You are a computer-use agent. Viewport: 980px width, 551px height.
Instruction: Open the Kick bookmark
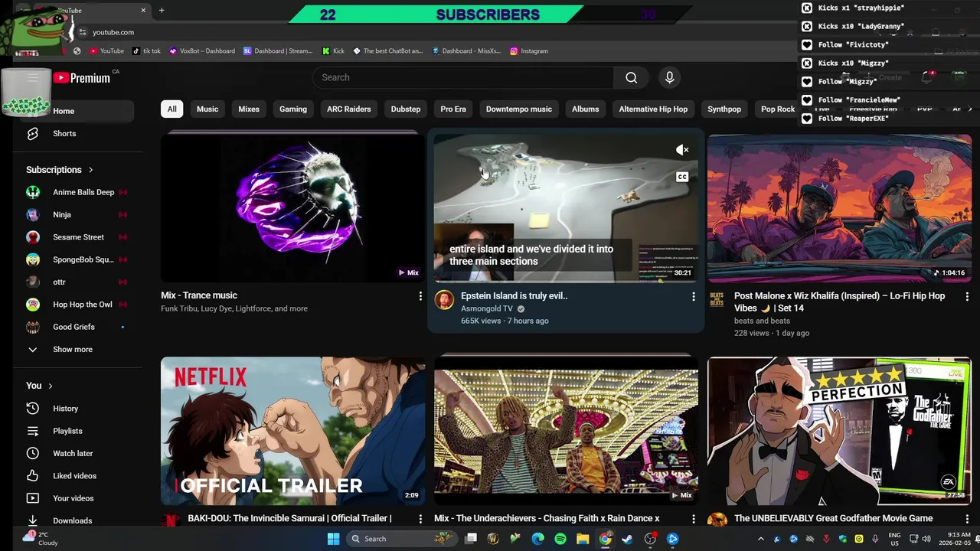point(333,51)
